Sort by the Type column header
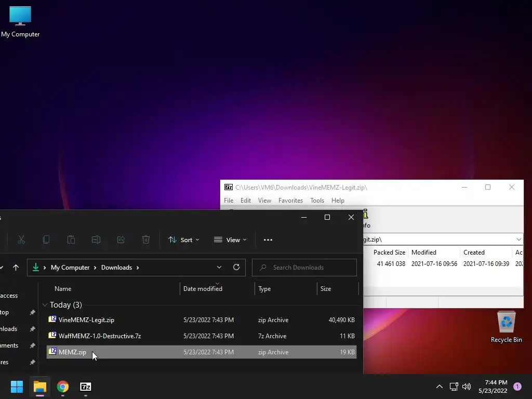 pyautogui.click(x=264, y=289)
